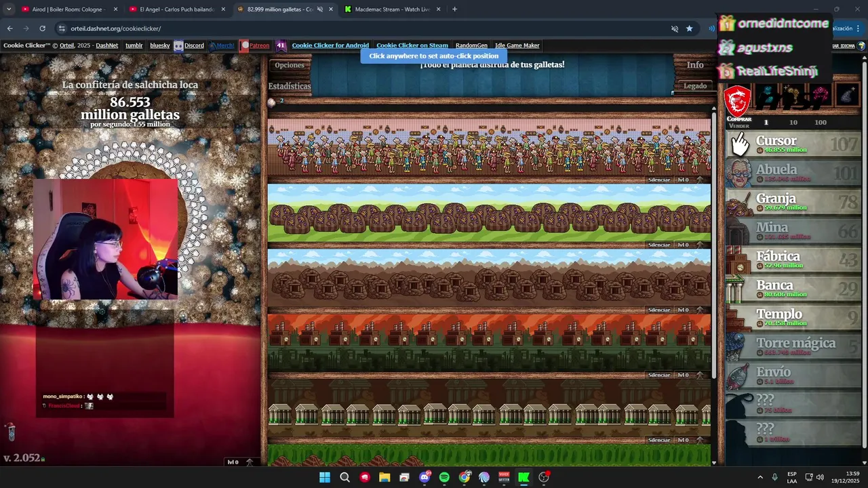This screenshot has width=868, height=488.
Task: Open the Legado panel
Action: (x=695, y=86)
